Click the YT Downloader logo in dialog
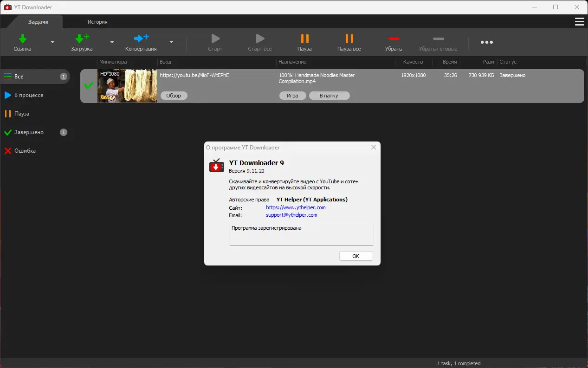588x368 pixels. [216, 166]
